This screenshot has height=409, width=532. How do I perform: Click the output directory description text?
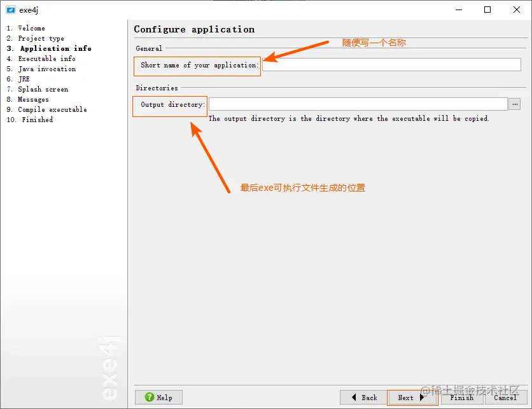pyautogui.click(x=349, y=119)
